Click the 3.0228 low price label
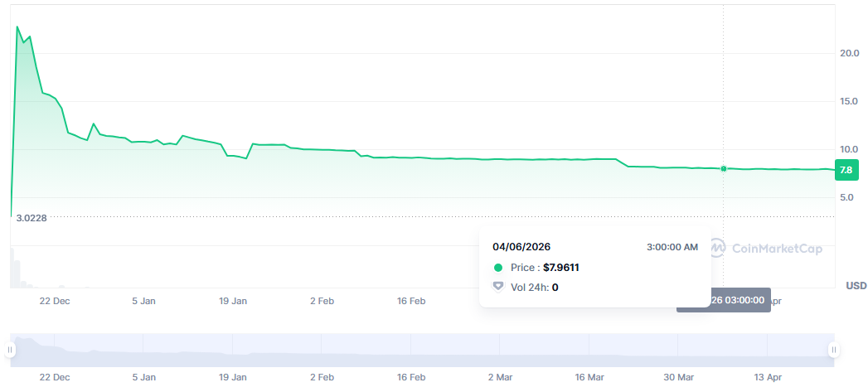This screenshot has width=868, height=392. point(32,218)
